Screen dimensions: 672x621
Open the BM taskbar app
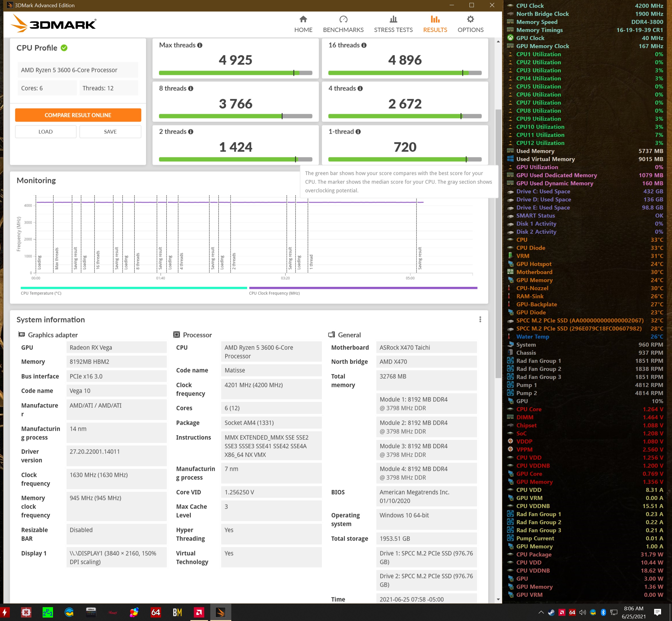[x=177, y=612]
